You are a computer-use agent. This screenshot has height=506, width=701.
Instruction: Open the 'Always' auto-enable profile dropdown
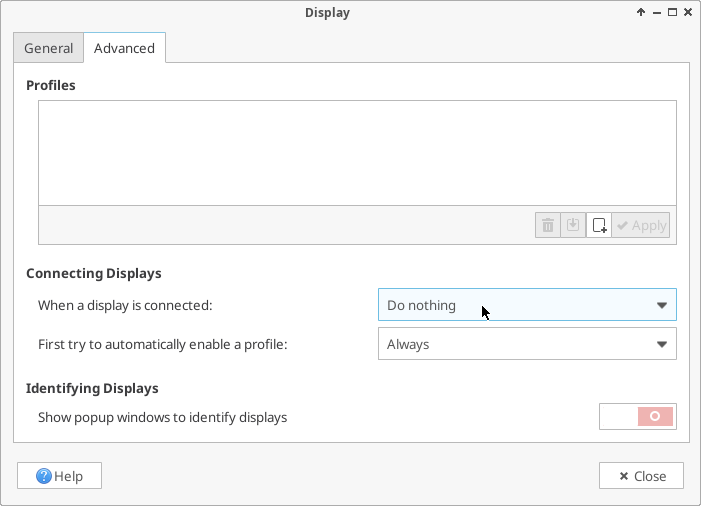pyautogui.click(x=527, y=344)
